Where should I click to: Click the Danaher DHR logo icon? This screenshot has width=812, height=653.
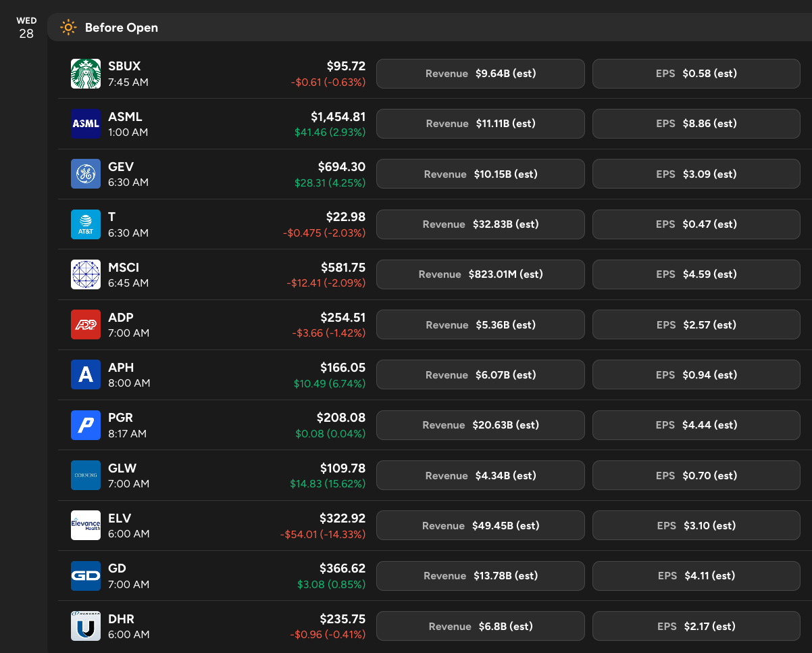pyautogui.click(x=86, y=626)
